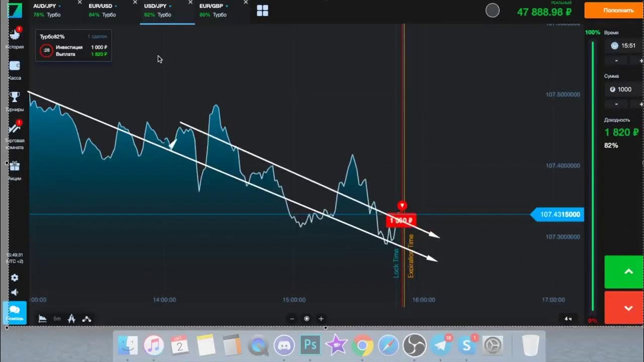Open QuickTime Player from the Dock
The image size is (644, 362).
pyautogui.click(x=259, y=345)
